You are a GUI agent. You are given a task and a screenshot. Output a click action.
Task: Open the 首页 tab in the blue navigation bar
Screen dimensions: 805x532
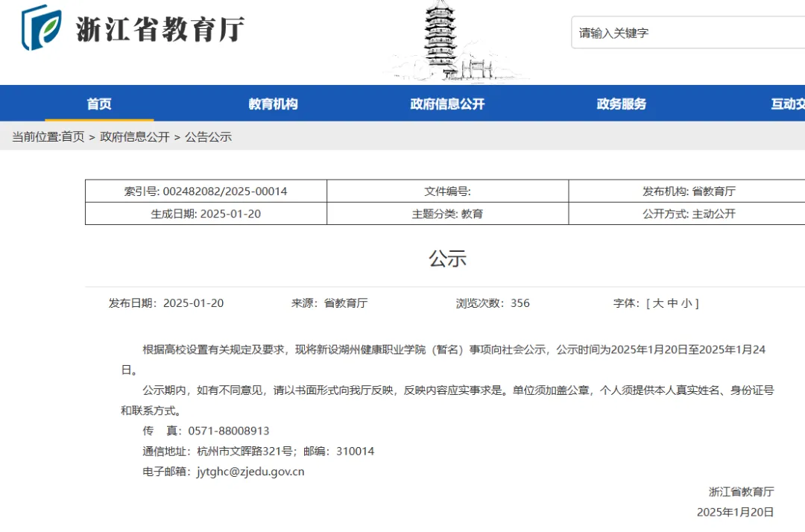[99, 104]
